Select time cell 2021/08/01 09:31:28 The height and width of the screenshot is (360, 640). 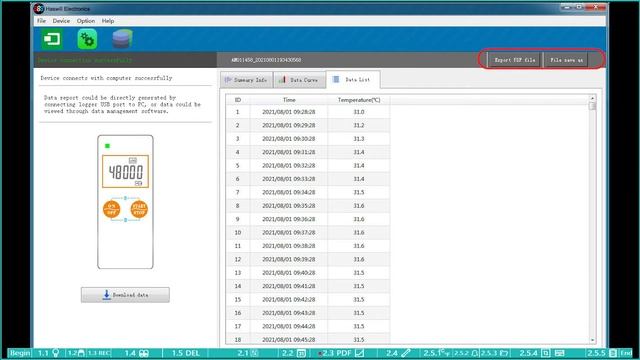coord(289,152)
